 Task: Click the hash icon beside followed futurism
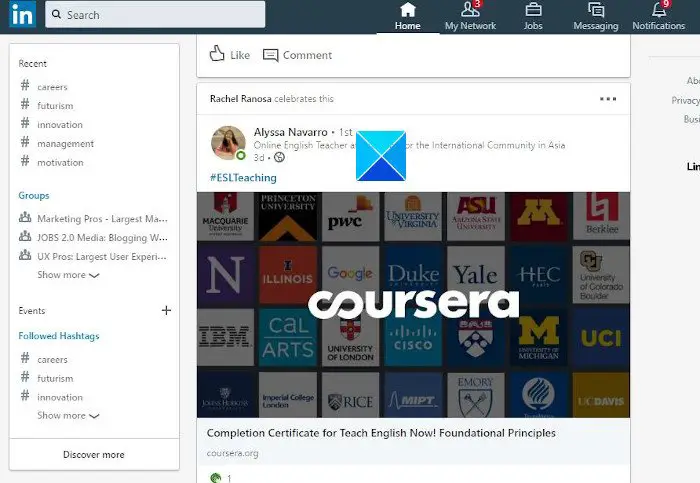[25, 376]
